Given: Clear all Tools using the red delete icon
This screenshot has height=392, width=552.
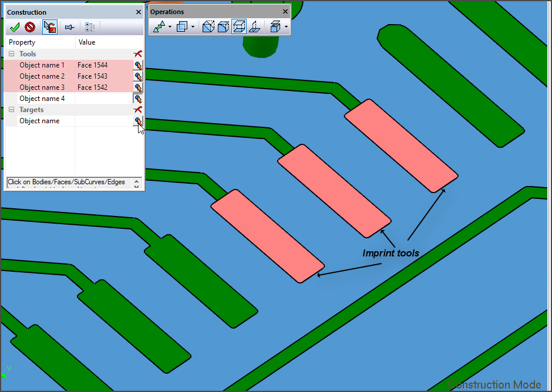Looking at the screenshot, I should tap(138, 54).
